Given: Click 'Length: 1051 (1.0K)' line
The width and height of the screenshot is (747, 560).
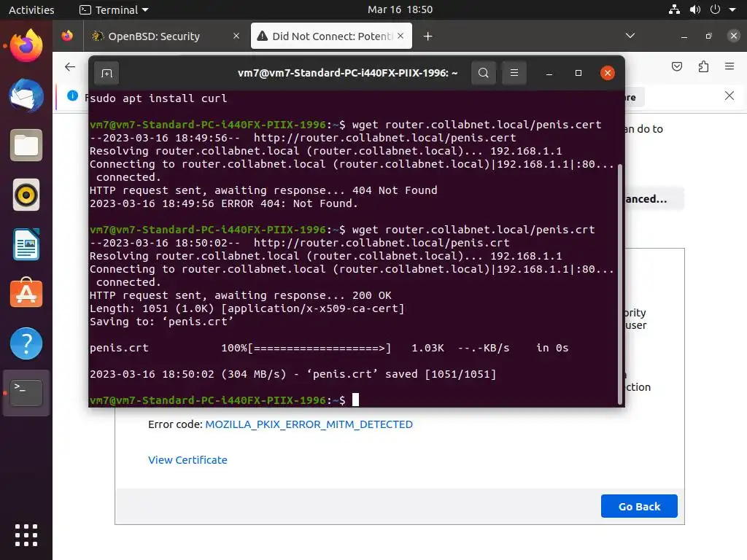Looking at the screenshot, I should click(247, 308).
